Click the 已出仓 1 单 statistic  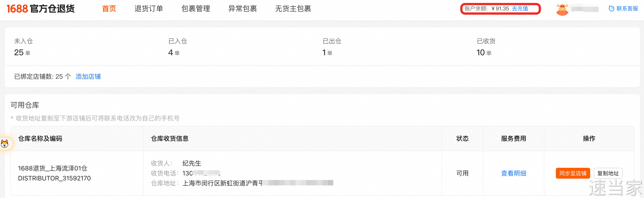coord(327,53)
